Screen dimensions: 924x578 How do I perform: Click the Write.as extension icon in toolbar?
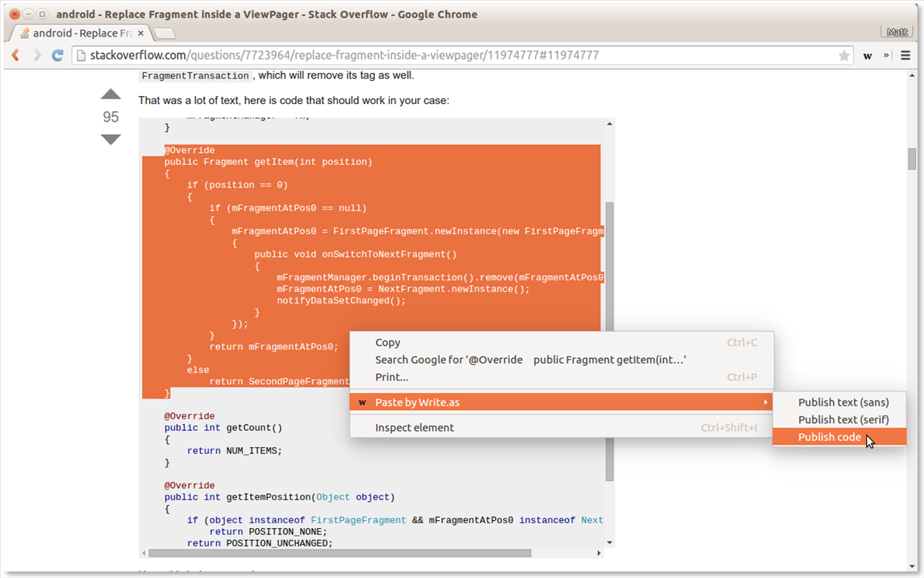pos(868,56)
